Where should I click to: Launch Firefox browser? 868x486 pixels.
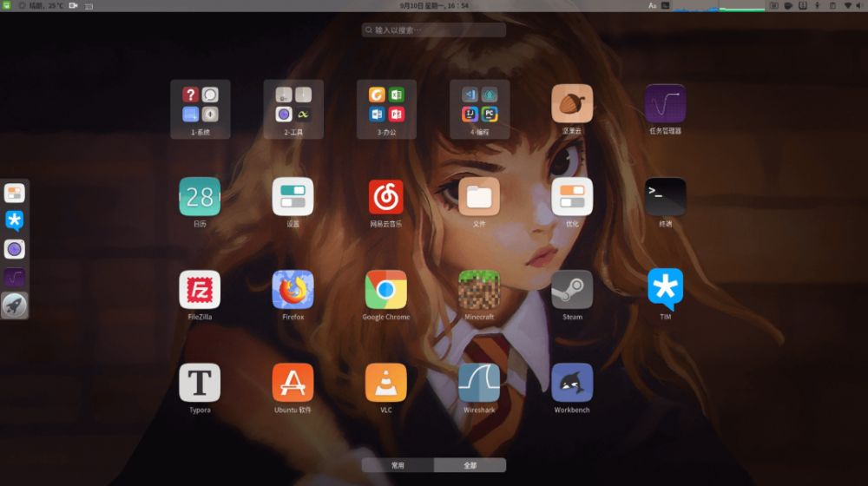click(x=293, y=290)
